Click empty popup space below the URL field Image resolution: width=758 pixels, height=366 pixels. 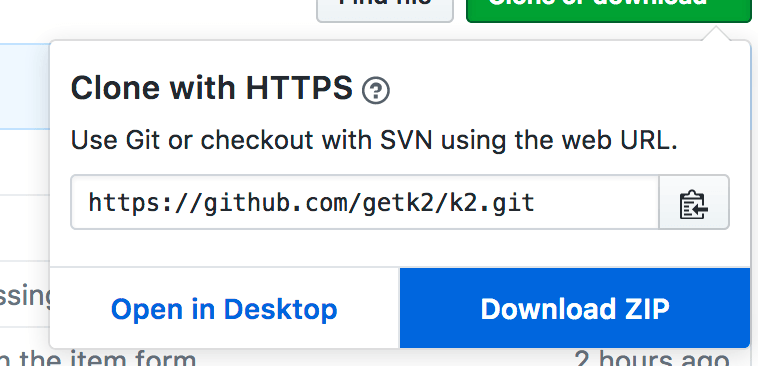pos(399,248)
